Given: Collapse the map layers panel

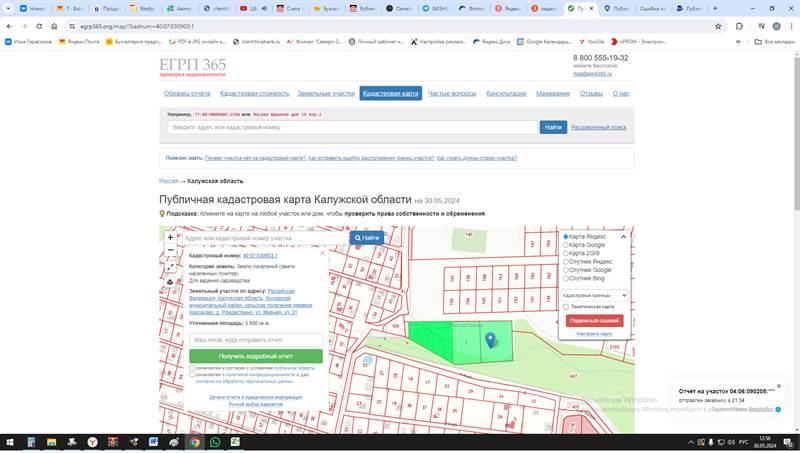Looking at the screenshot, I should coord(624,237).
